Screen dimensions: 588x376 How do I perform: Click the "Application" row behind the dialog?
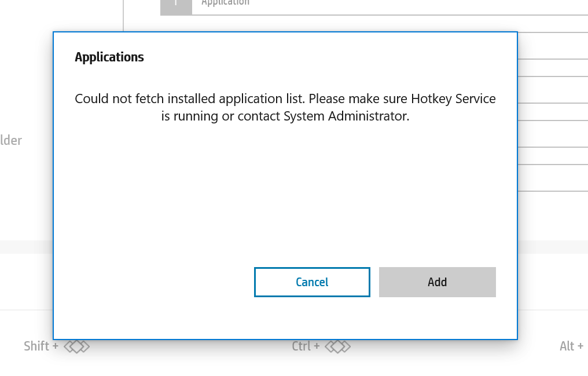click(226, 3)
